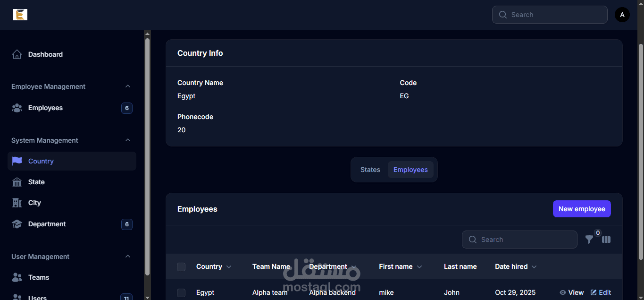The height and width of the screenshot is (300, 644).
Task: Open the State menu item
Action: coord(72,182)
